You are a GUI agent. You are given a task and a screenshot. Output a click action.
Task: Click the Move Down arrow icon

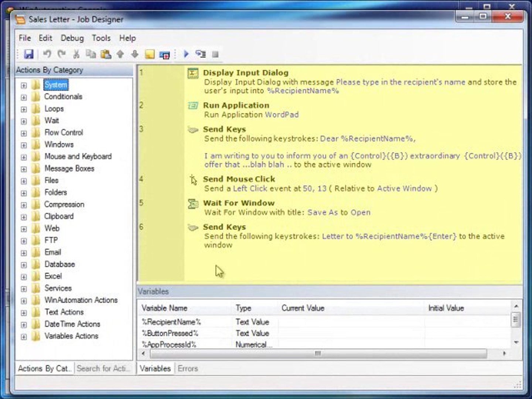tap(135, 54)
